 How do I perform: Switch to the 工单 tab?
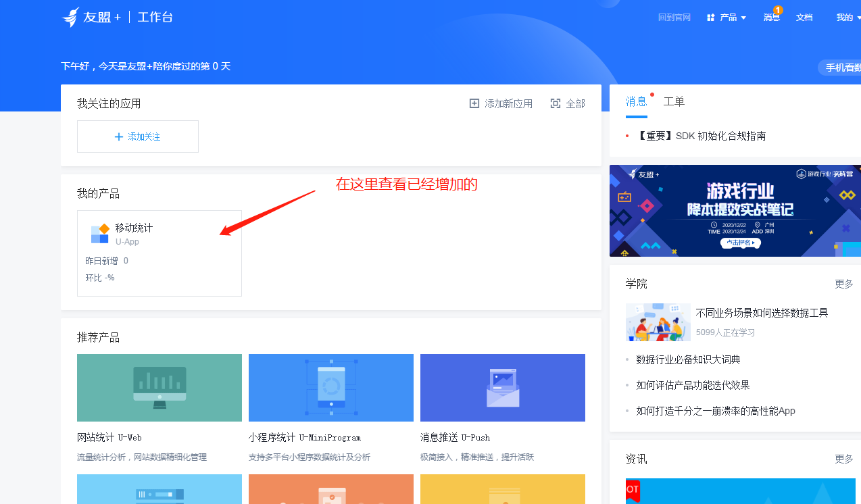(674, 101)
